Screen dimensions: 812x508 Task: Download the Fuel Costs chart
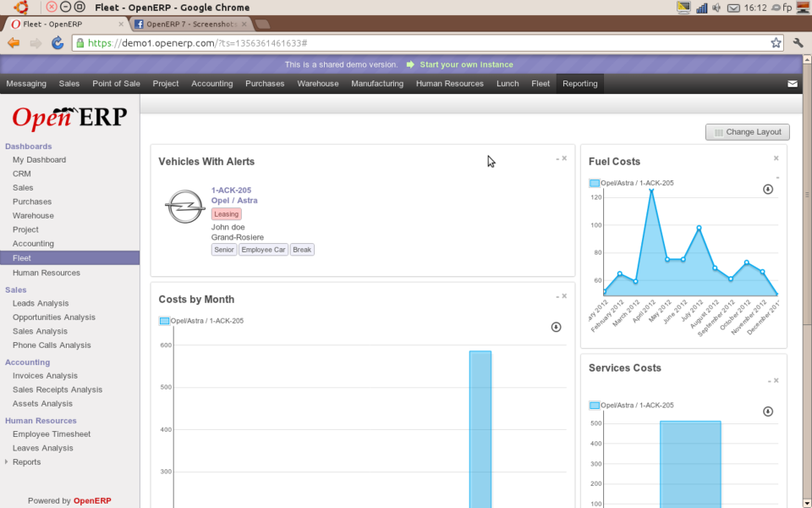[768, 189]
